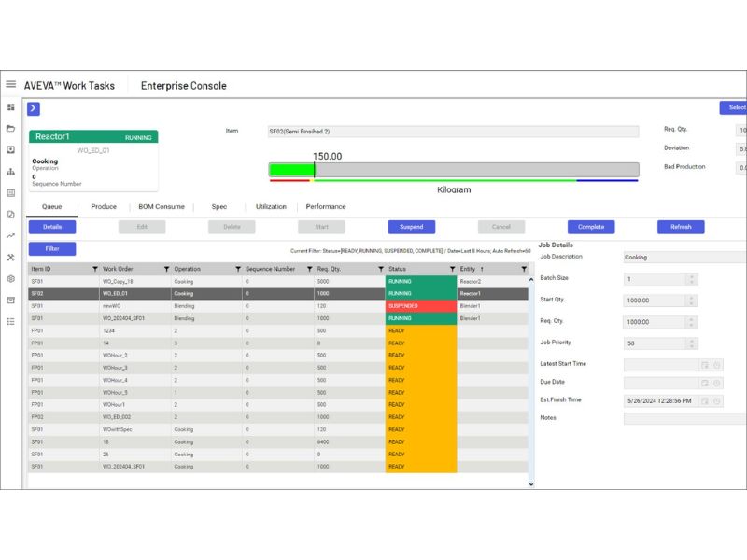Click the dashboard grid icon in sidebar

[x=10, y=107]
